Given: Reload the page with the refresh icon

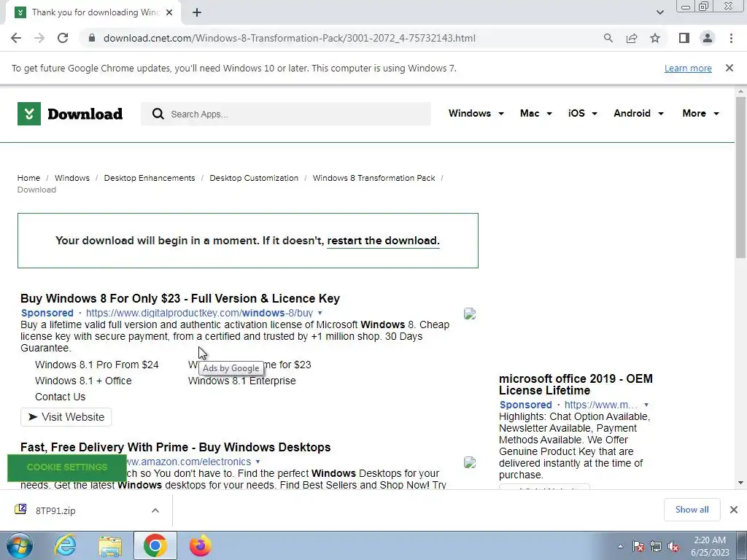Looking at the screenshot, I should coord(63,38).
